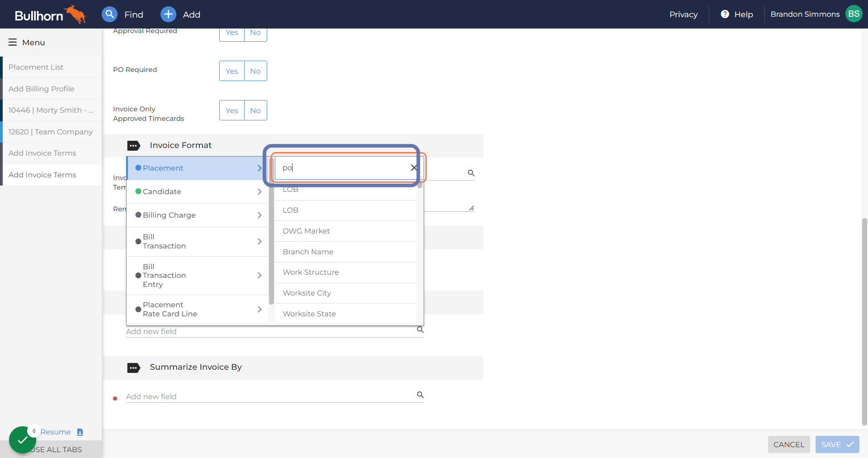Expand Candidate category chevron
Image resolution: width=868 pixels, height=458 pixels.
pos(259,191)
